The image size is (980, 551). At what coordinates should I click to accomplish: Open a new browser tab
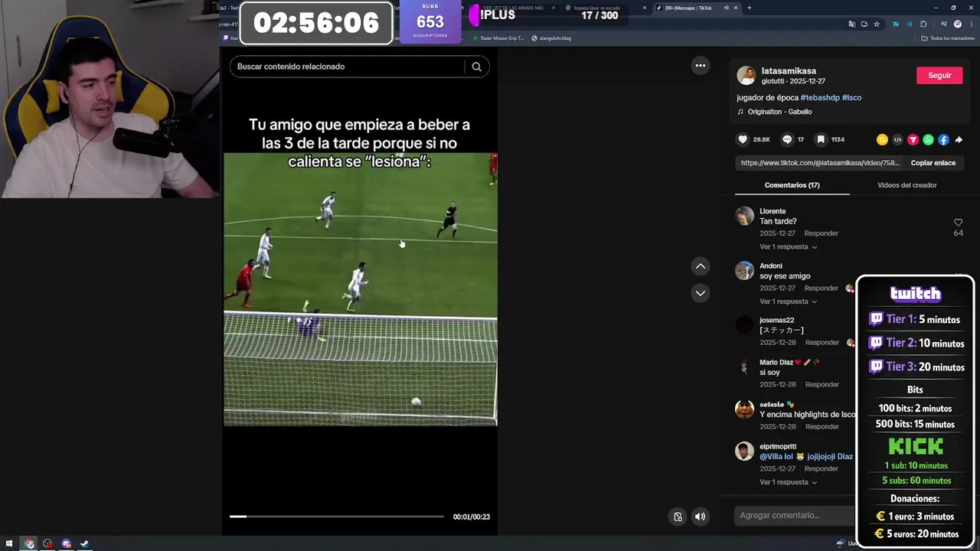pyautogui.click(x=749, y=8)
